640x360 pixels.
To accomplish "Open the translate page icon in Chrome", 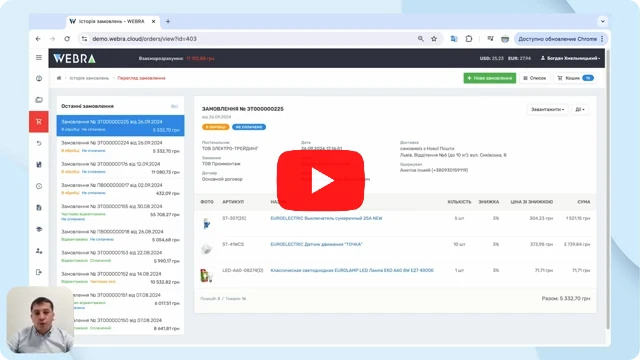I will tap(454, 39).
